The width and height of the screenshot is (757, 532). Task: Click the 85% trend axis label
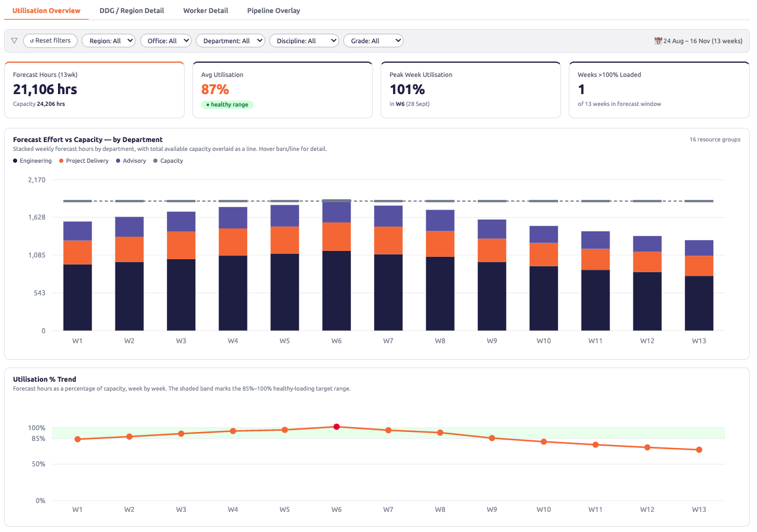[x=37, y=439]
